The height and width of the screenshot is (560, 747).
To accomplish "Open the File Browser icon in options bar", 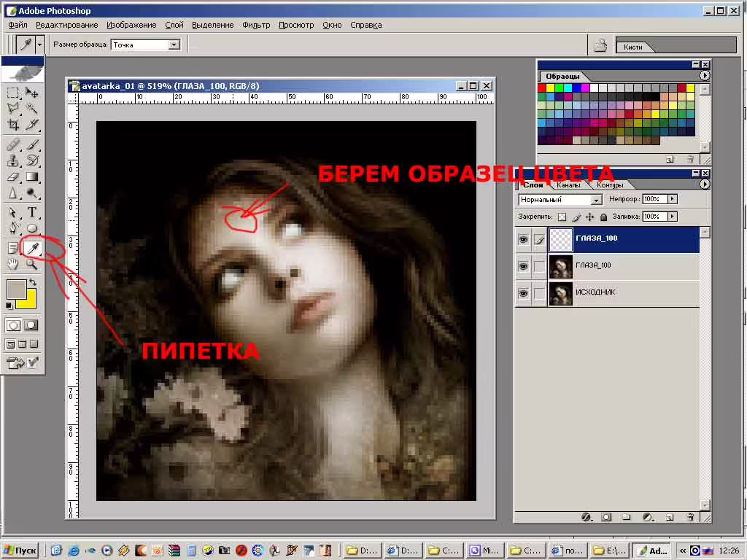I will [600, 45].
